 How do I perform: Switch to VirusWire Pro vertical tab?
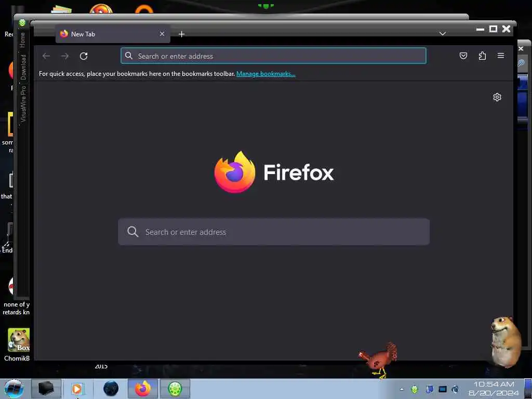click(x=23, y=104)
